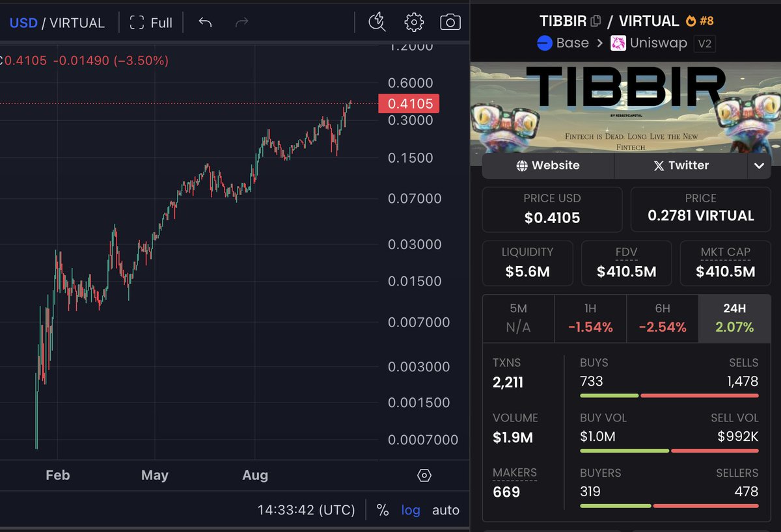Click the SELL VOL $992K value
The height and width of the screenshot is (532, 781).
738,436
